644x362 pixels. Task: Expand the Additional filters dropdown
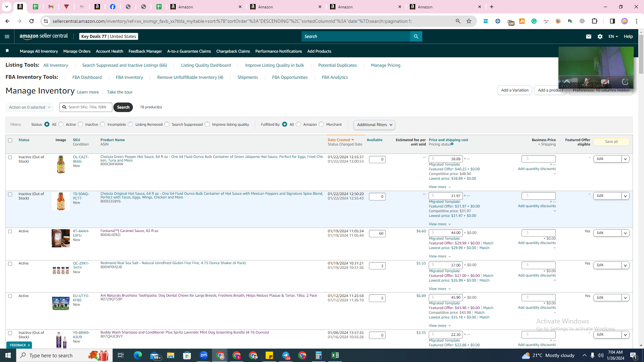[374, 125]
